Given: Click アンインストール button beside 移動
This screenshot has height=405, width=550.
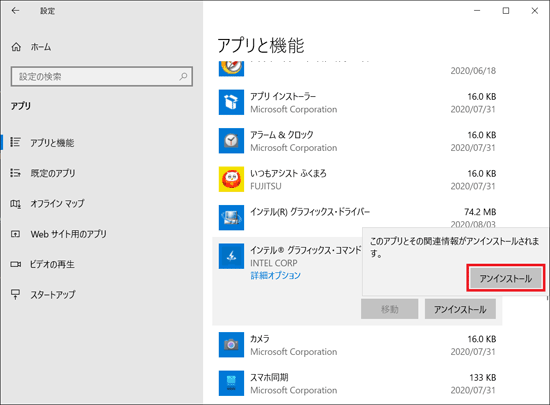Looking at the screenshot, I should (460, 309).
